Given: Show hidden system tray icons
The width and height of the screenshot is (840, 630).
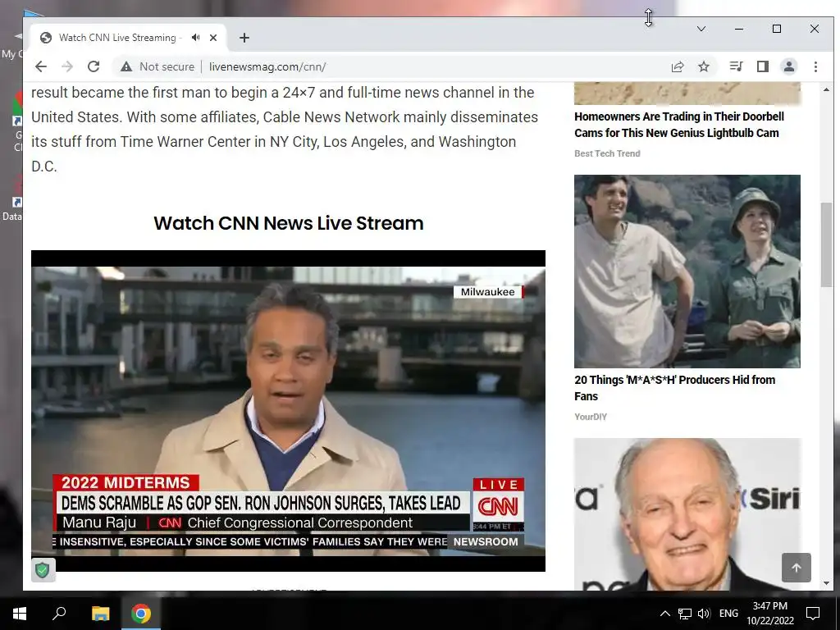Looking at the screenshot, I should pyautogui.click(x=664, y=614).
